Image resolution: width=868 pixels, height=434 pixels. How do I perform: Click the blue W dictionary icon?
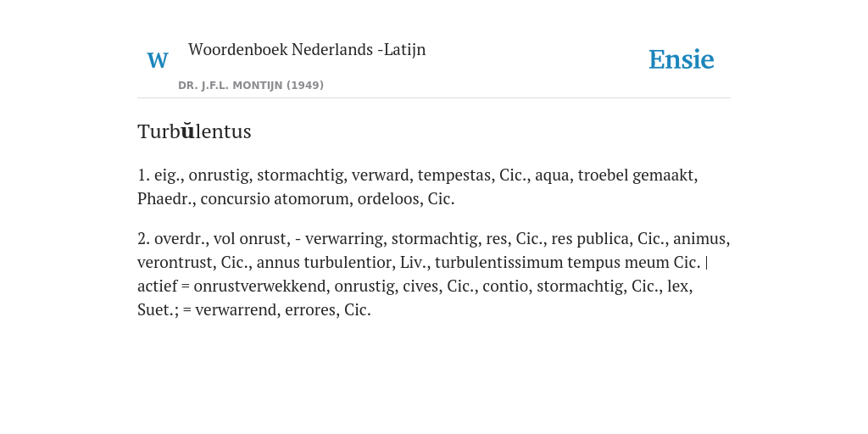(158, 60)
